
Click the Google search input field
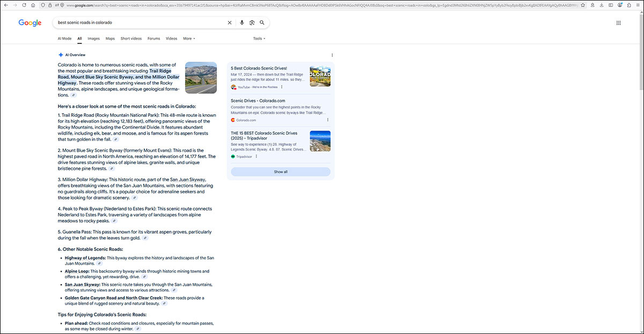pyautogui.click(x=141, y=23)
